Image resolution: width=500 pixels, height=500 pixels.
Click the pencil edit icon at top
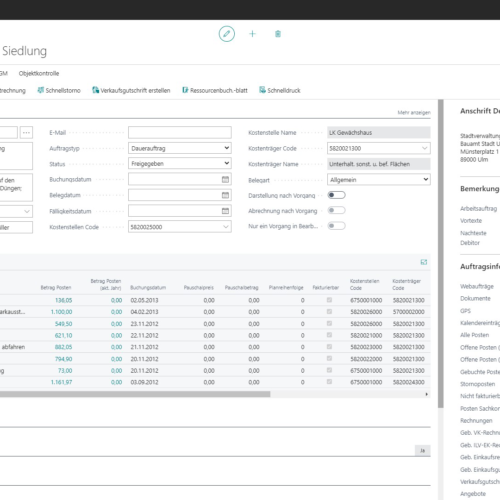pyautogui.click(x=227, y=34)
